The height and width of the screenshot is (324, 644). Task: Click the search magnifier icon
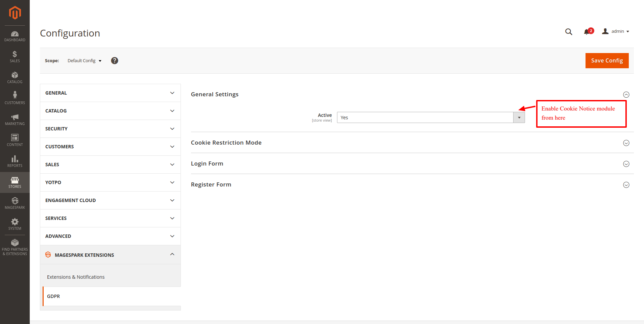coord(569,32)
